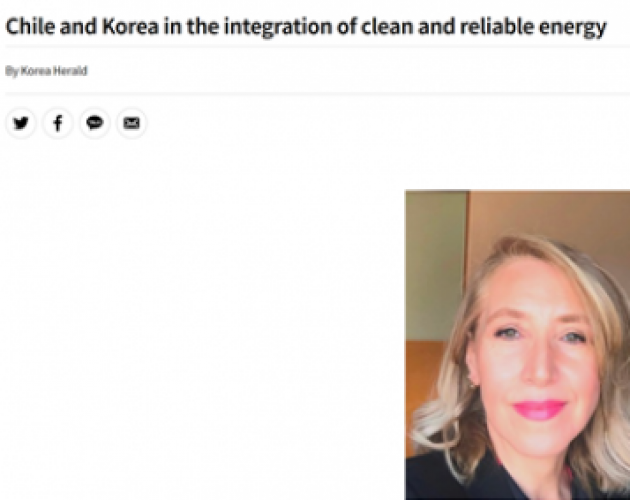The height and width of the screenshot is (500, 630).
Task: Open the woman's portrait photo
Action: tap(518, 345)
